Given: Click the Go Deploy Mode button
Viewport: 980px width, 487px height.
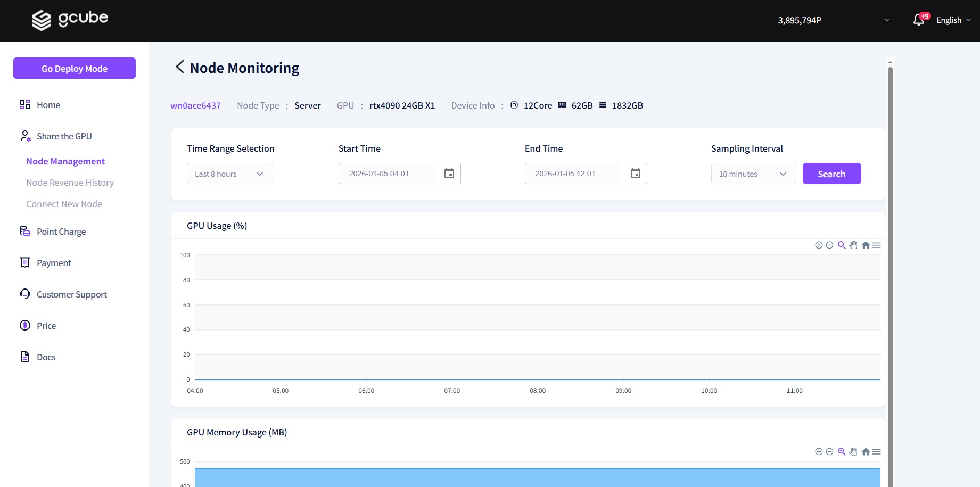Looking at the screenshot, I should [x=74, y=68].
